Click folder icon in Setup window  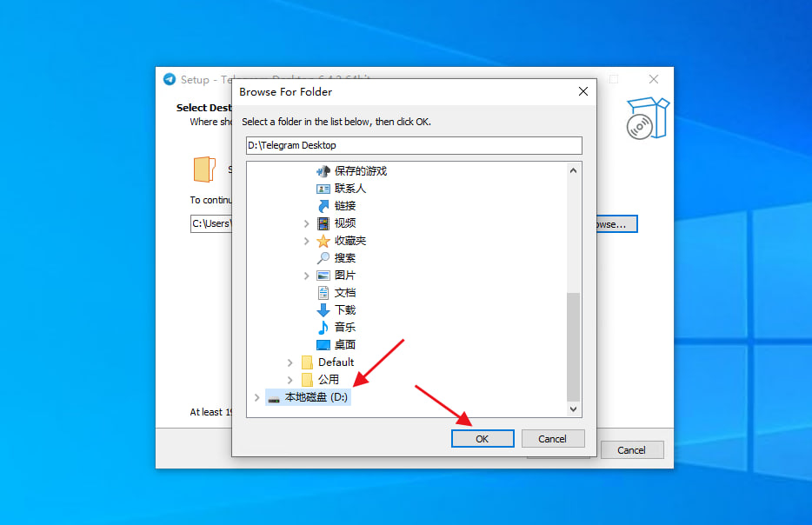[204, 169]
